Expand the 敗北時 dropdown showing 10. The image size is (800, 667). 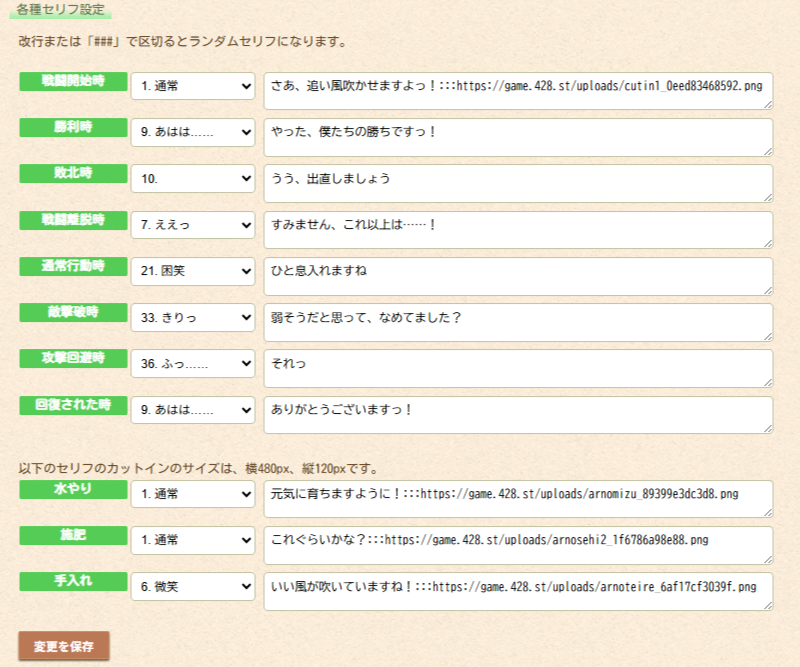tap(193, 179)
